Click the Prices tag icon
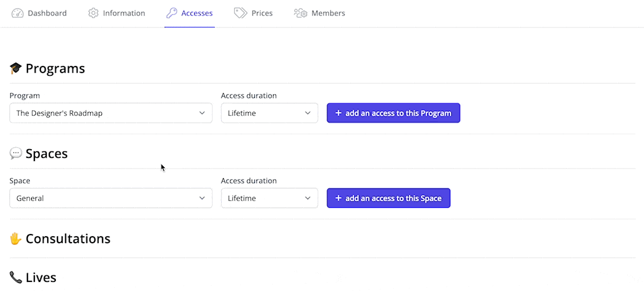The height and width of the screenshot is (291, 644). point(240,13)
